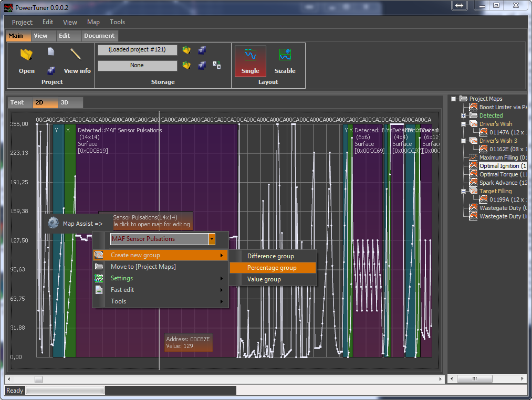Click the map icon beside 01147A entry
Image resolution: width=532 pixels, height=400 pixels.
(x=484, y=132)
